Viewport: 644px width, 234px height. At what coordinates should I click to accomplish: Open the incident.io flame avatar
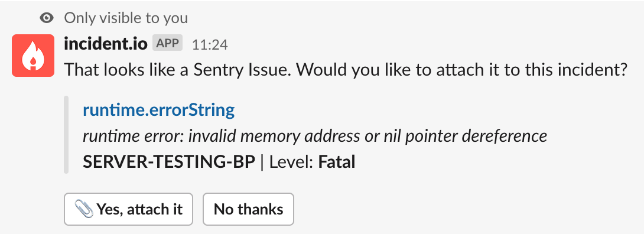coord(33,56)
